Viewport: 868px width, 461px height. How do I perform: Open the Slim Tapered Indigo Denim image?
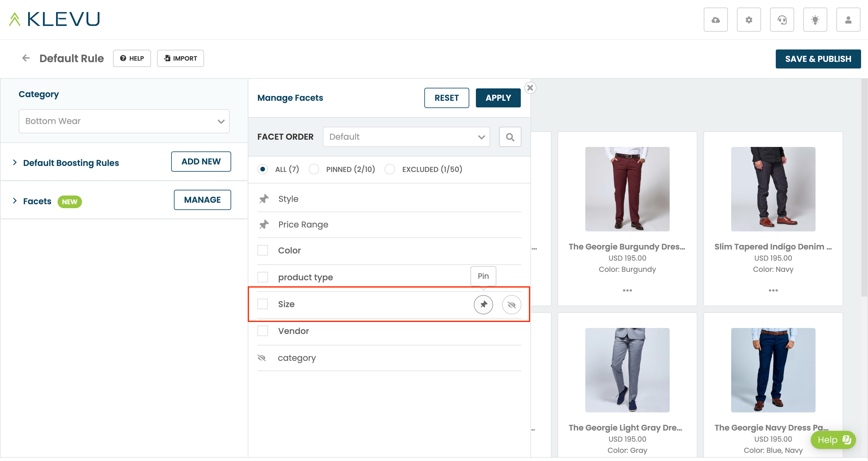click(x=773, y=189)
